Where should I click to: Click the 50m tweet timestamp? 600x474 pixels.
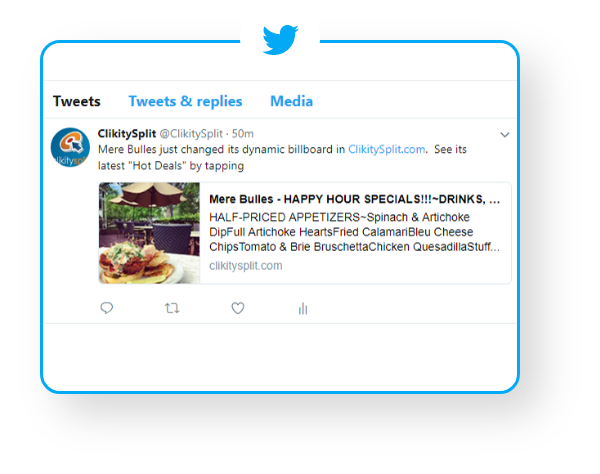[243, 134]
